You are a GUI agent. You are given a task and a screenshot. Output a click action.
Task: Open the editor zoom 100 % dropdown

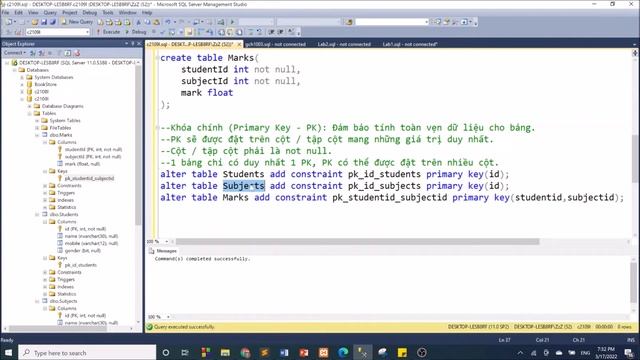point(167,242)
